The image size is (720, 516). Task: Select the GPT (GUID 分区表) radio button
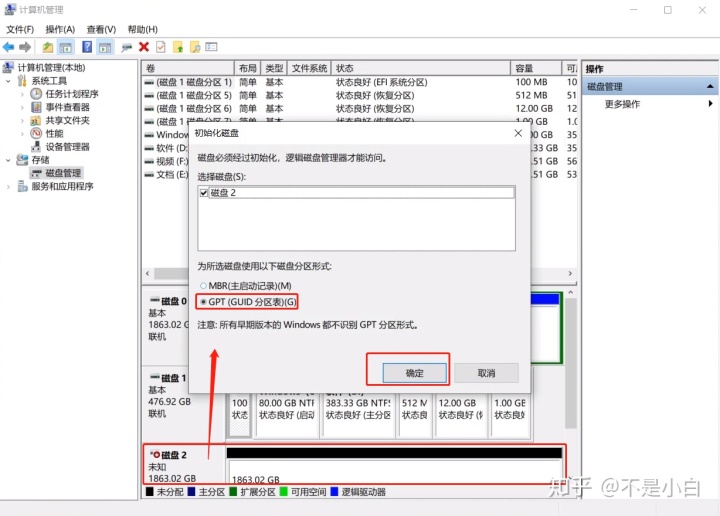[203, 302]
